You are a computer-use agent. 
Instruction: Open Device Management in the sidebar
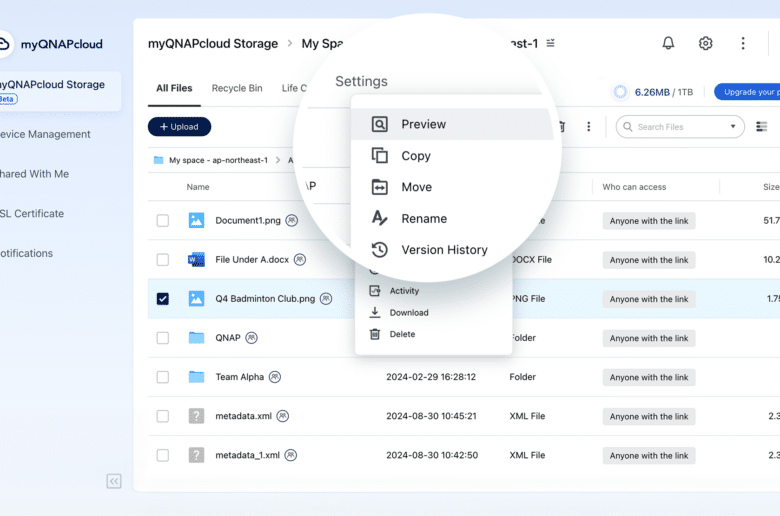pyautogui.click(x=45, y=134)
